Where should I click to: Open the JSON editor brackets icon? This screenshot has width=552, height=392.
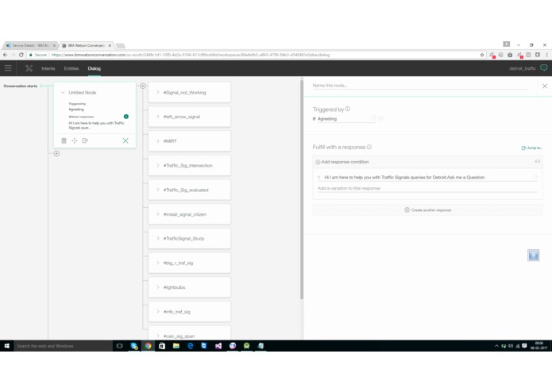pos(538,161)
